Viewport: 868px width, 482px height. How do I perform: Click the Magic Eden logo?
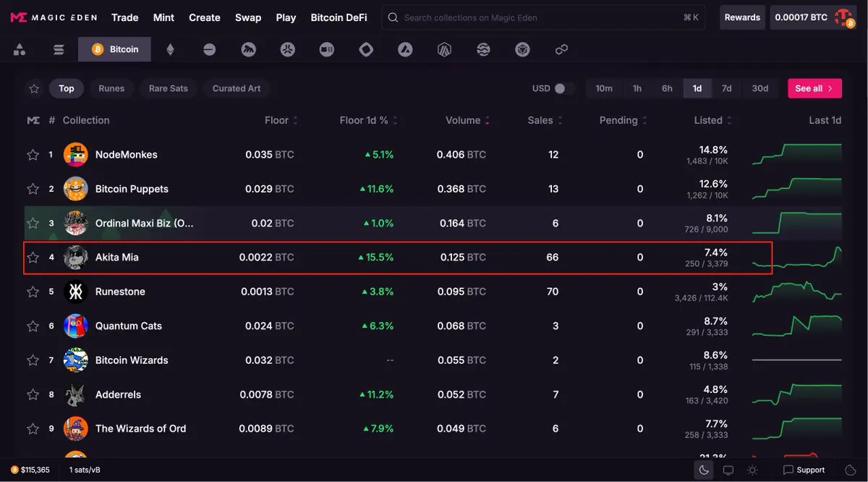pos(54,17)
